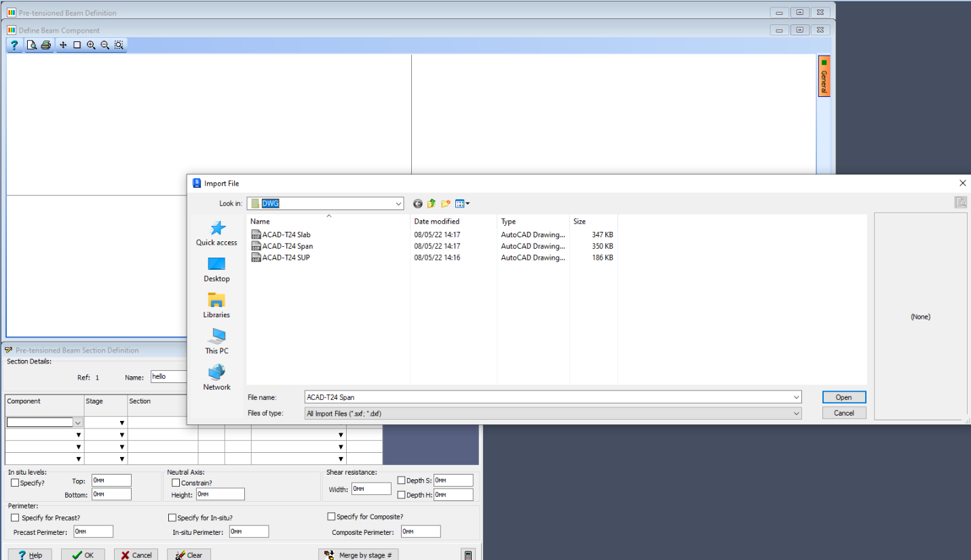Enable Specify for Precast? checkbox
Image resolution: width=971 pixels, height=560 pixels.
click(x=15, y=518)
